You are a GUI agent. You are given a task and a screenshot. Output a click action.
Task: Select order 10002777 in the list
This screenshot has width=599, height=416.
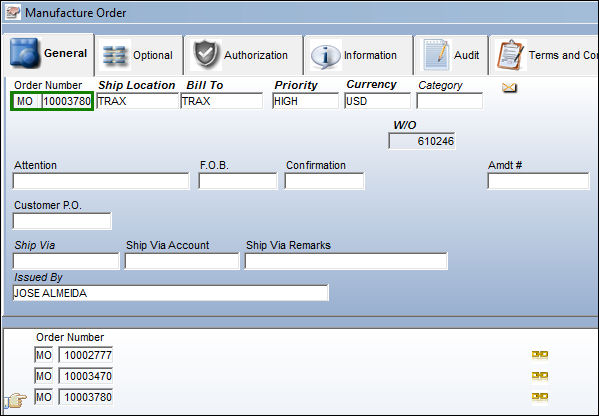point(86,355)
